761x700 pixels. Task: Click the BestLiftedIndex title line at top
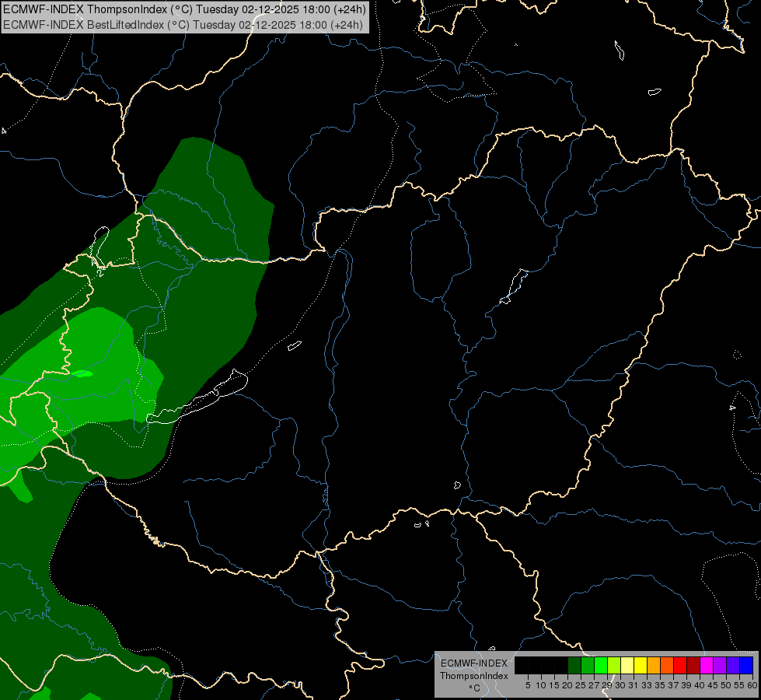(x=183, y=25)
